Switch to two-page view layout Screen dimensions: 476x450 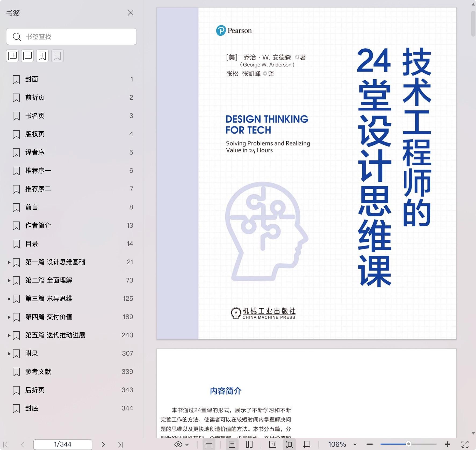coord(249,444)
